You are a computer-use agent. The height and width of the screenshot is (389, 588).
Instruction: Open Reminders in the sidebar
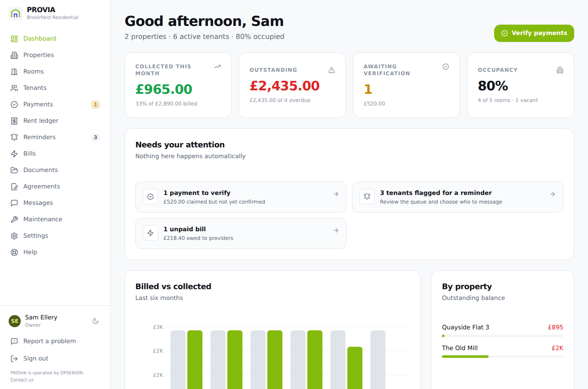[55, 137]
